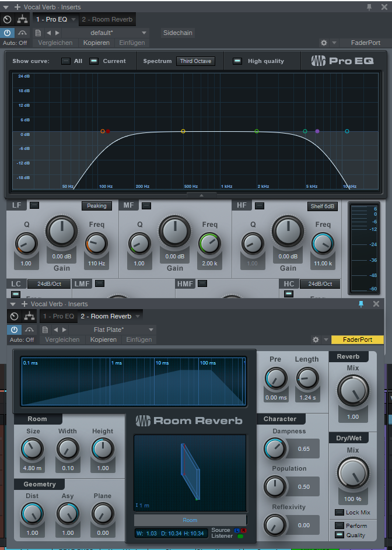392x550 pixels.
Task: Open the gear settings icon in Room Reverb window
Action: 316,339
